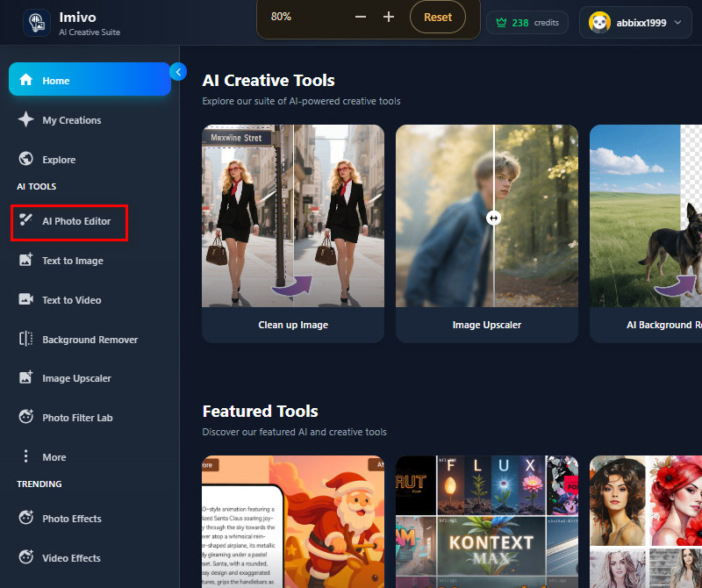
Task: Click the AI Photo Editor brush icon
Action: tap(26, 219)
